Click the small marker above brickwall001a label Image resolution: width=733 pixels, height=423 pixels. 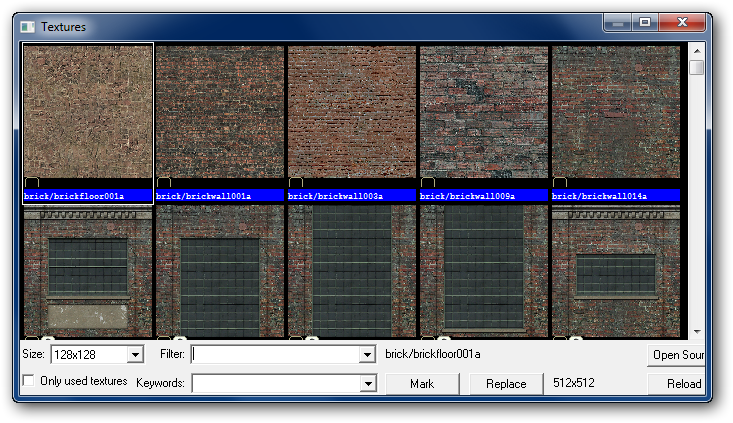(x=163, y=183)
